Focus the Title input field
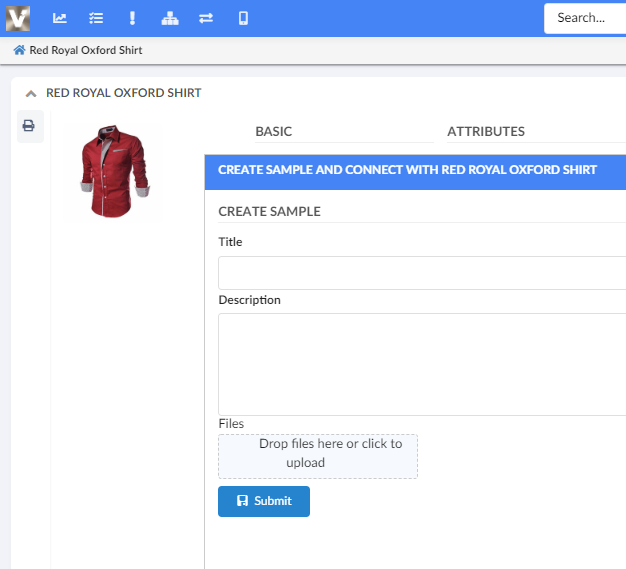 pyautogui.click(x=421, y=273)
